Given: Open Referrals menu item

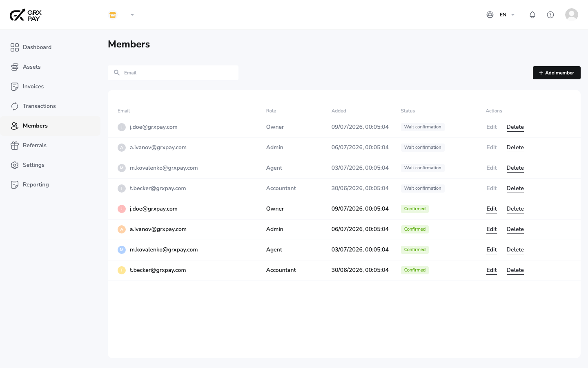Looking at the screenshot, I should tap(50, 146).
